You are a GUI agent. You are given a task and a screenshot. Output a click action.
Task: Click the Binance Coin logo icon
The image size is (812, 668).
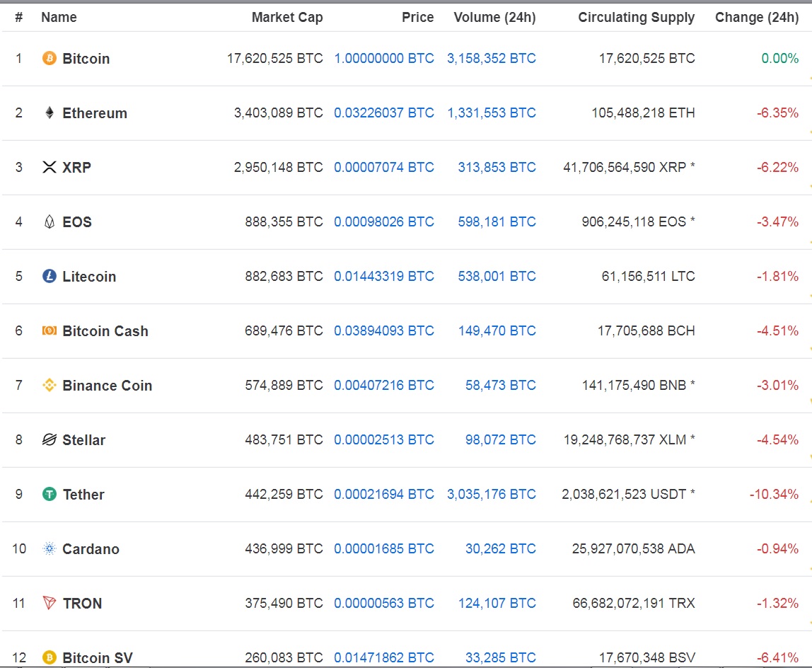pyautogui.click(x=50, y=385)
